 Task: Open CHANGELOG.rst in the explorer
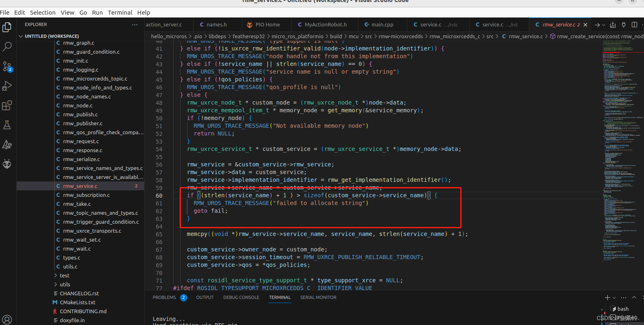[79, 294]
